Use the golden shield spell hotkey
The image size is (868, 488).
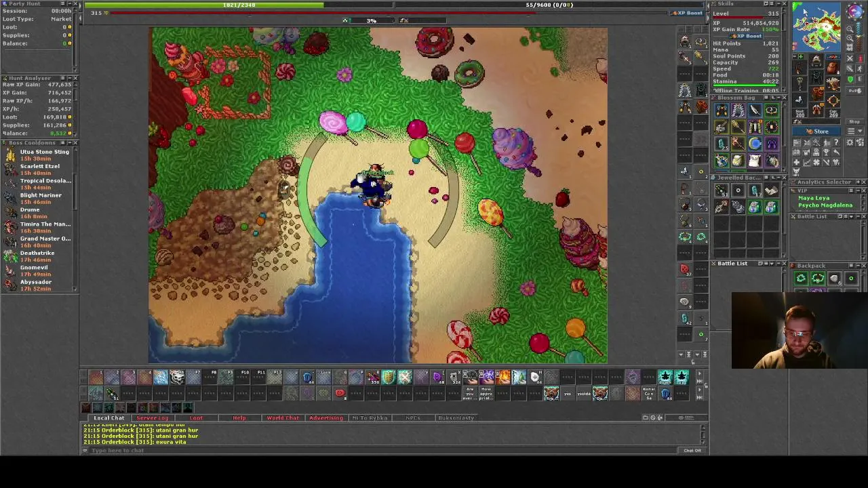[389, 377]
